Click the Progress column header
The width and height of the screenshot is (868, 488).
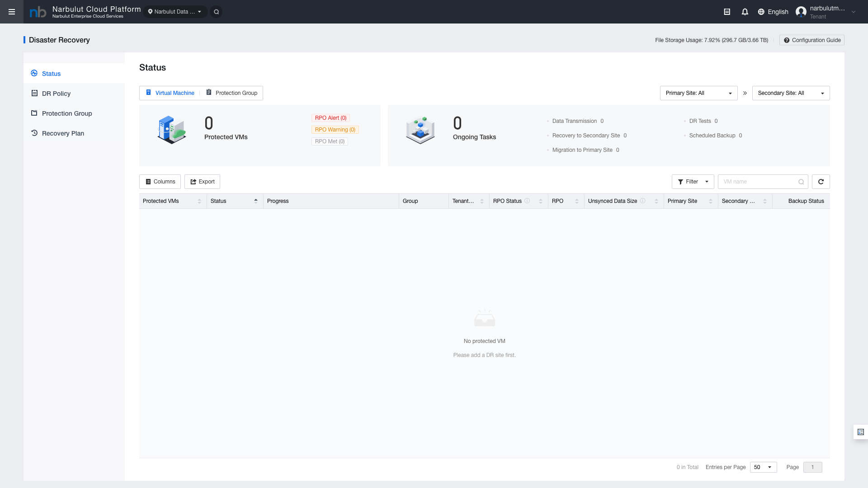pyautogui.click(x=331, y=201)
